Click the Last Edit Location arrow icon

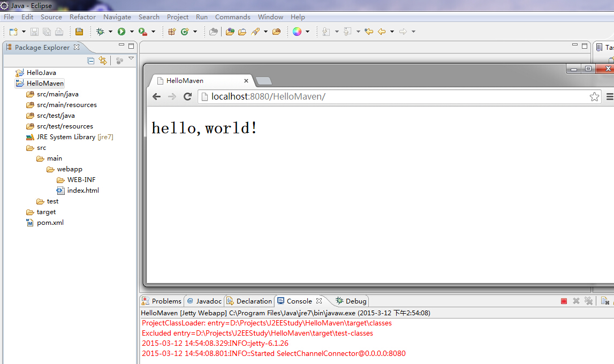(x=368, y=32)
